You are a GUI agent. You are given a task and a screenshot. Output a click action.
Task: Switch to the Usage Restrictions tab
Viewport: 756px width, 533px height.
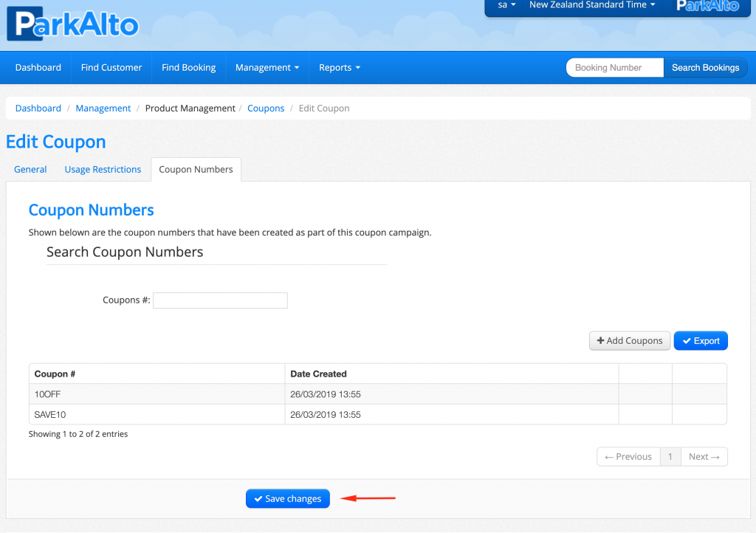(x=103, y=169)
